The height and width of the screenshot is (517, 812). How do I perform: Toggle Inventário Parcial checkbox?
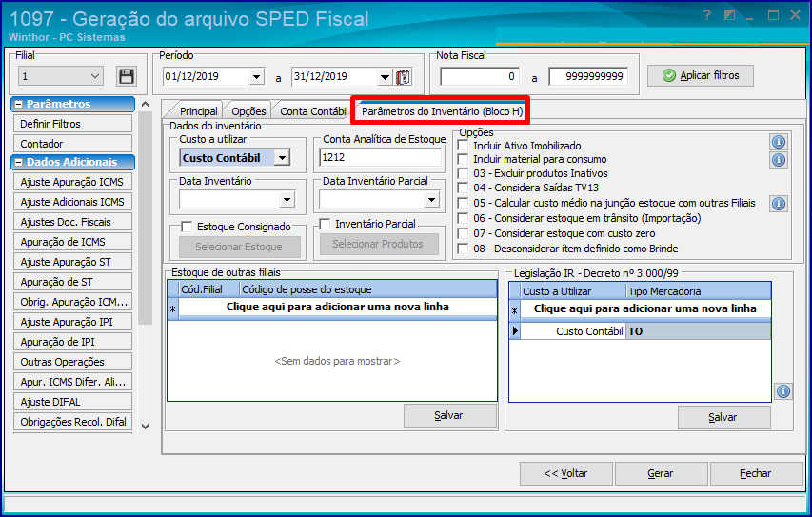[x=325, y=224]
